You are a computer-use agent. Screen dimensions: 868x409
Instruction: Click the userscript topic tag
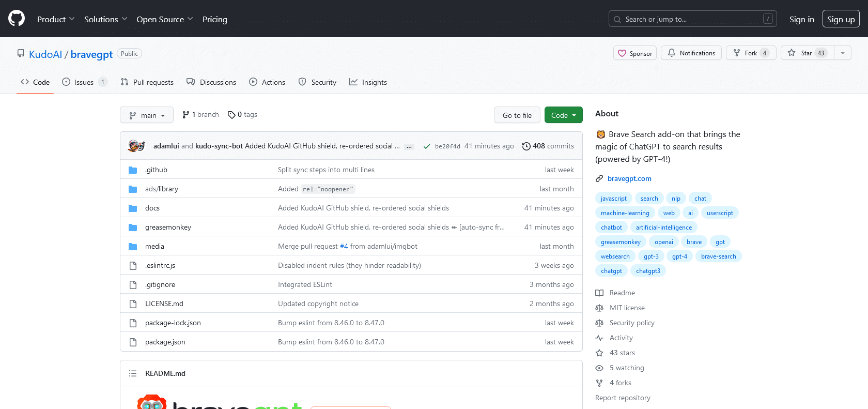click(x=720, y=213)
